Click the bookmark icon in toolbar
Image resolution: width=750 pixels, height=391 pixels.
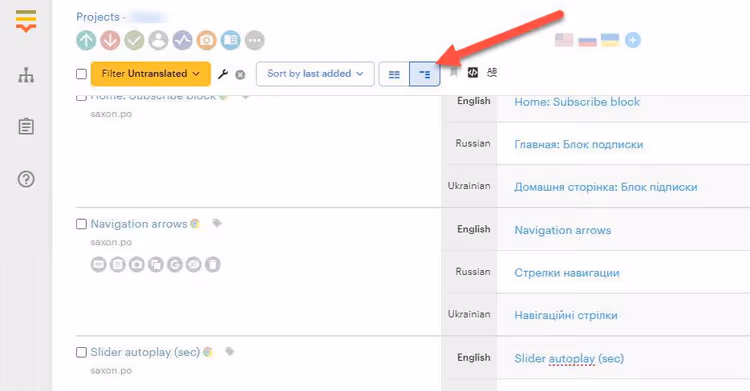tap(454, 73)
